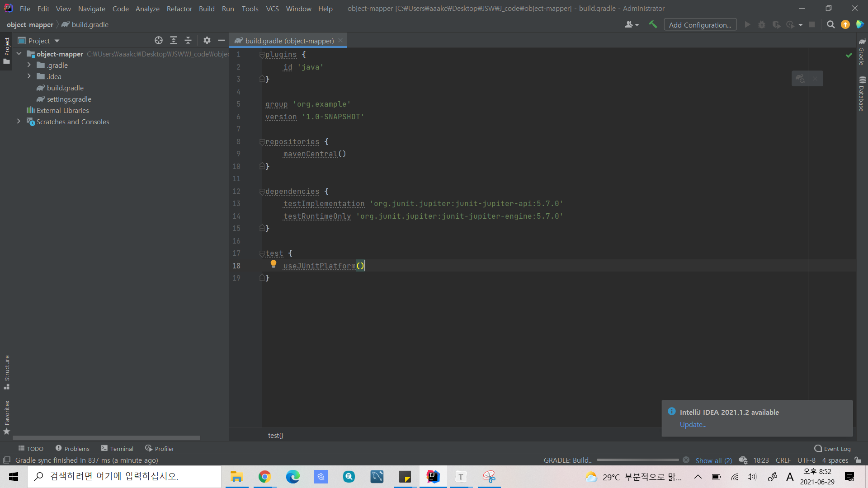
Task: Click the Build project hammer icon
Action: (x=653, y=25)
